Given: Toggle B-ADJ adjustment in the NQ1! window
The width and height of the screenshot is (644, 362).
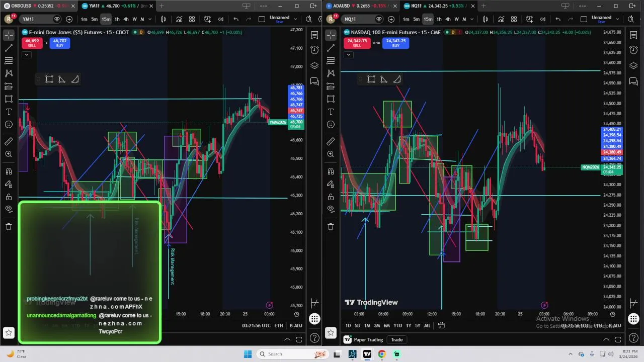Looking at the screenshot, I should click(x=616, y=325).
